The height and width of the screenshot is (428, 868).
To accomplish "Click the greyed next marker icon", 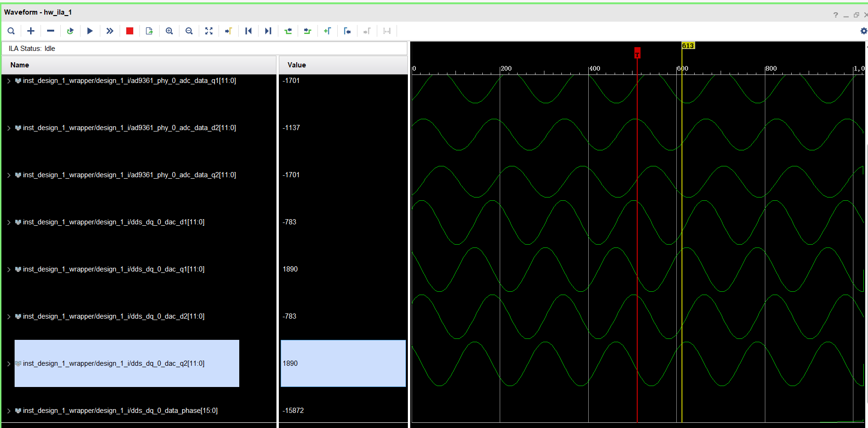I will 367,31.
